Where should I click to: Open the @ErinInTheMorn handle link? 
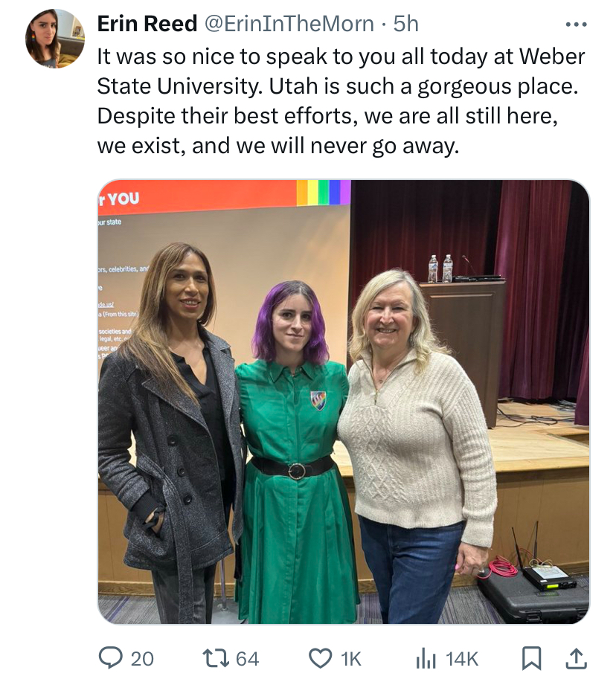coord(289,23)
